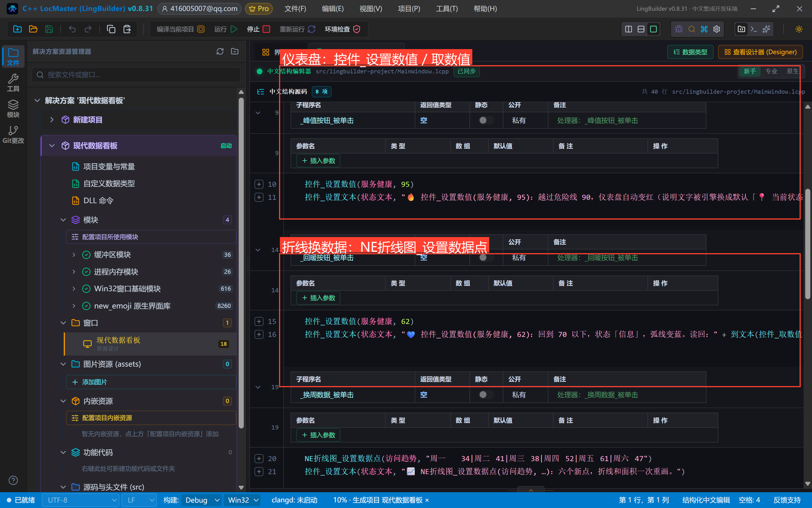Open the UTF-8 encoding dropdown
812x508 pixels.
coord(81,500)
